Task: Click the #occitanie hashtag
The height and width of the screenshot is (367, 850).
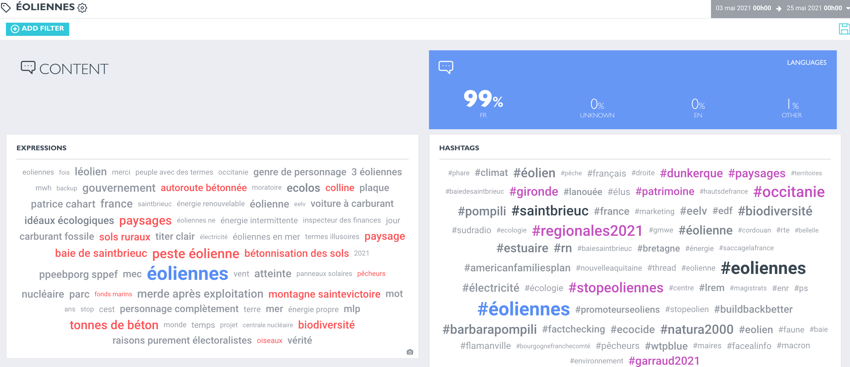Action: (789, 192)
